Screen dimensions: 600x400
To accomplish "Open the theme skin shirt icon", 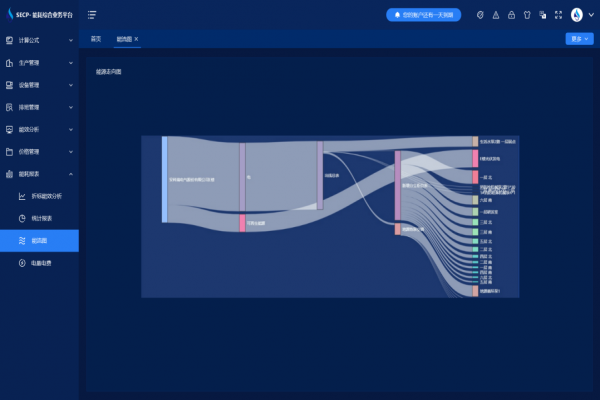I will [x=527, y=15].
